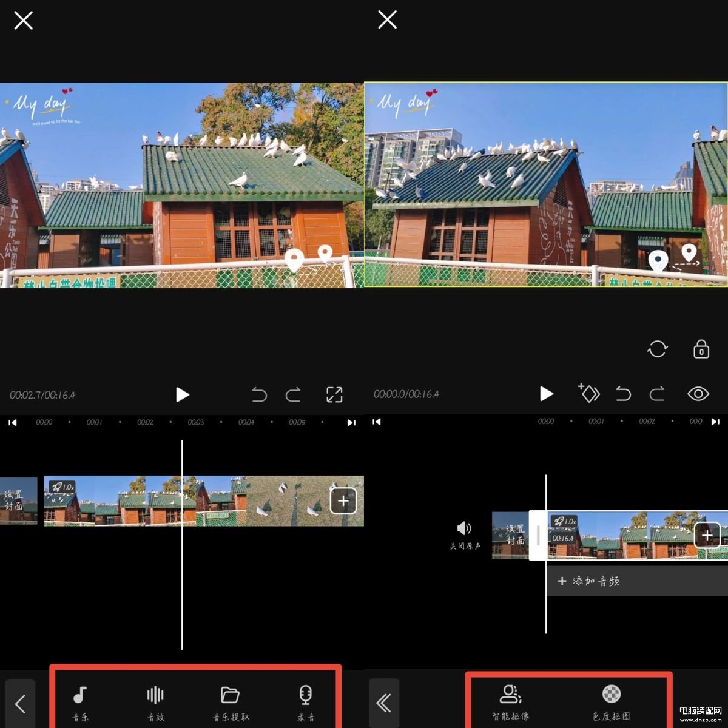This screenshot has width=728, height=728.
Task: Click the 00:16.4 duration label on selected clip
Action: 563,538
